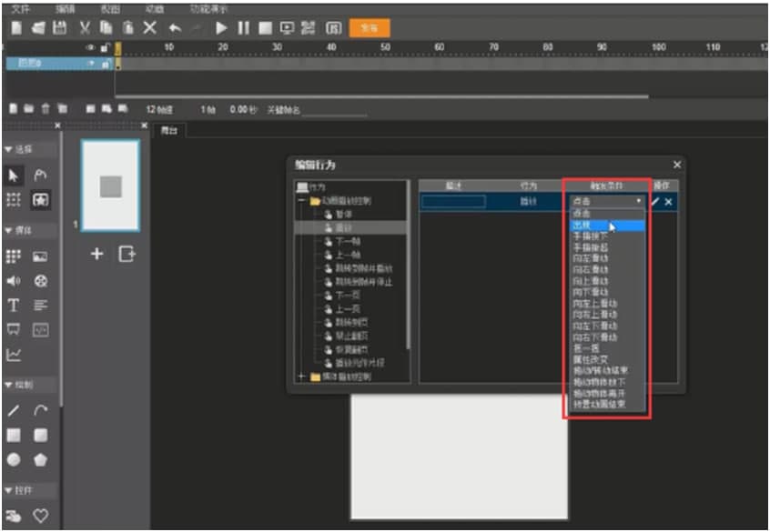Collapse the first folder in behavior tree
Viewport: 770px width, 532px height.
(301, 200)
